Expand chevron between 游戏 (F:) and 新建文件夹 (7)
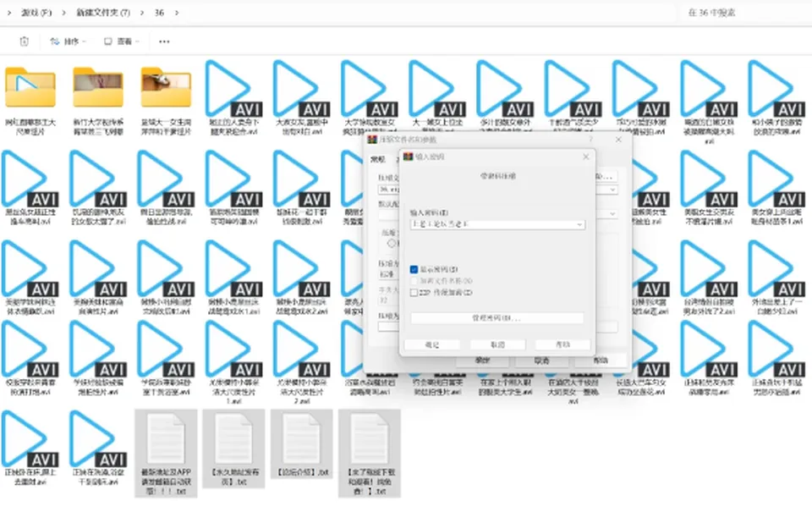The image size is (812, 523). [63, 13]
